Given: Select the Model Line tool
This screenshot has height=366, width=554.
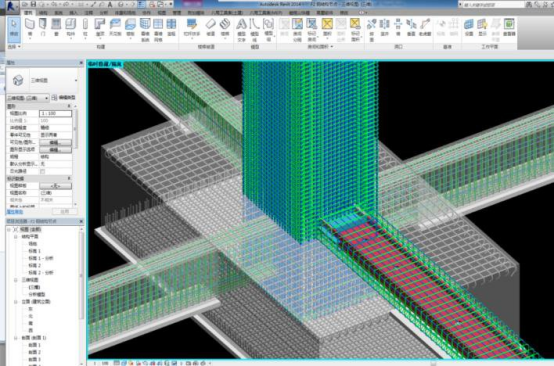Looking at the screenshot, I should click(254, 30).
